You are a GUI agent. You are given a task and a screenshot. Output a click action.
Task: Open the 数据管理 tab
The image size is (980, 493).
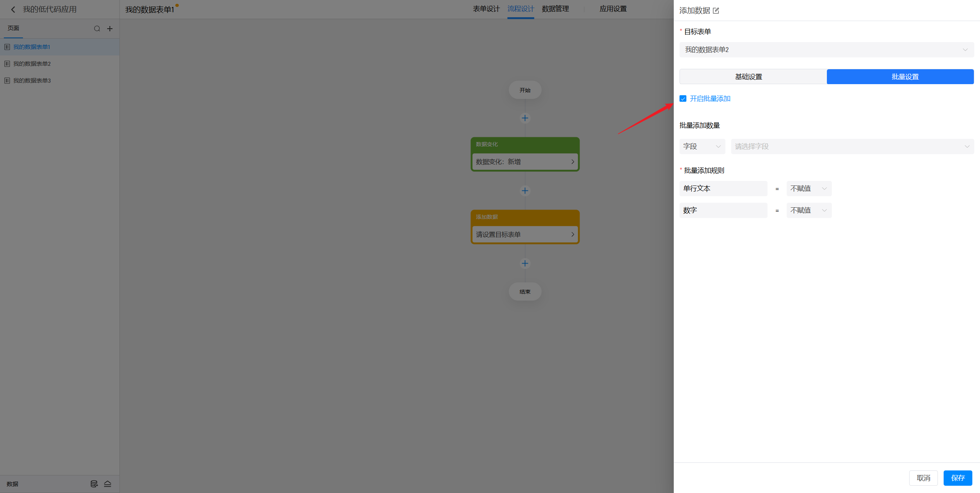pos(555,9)
